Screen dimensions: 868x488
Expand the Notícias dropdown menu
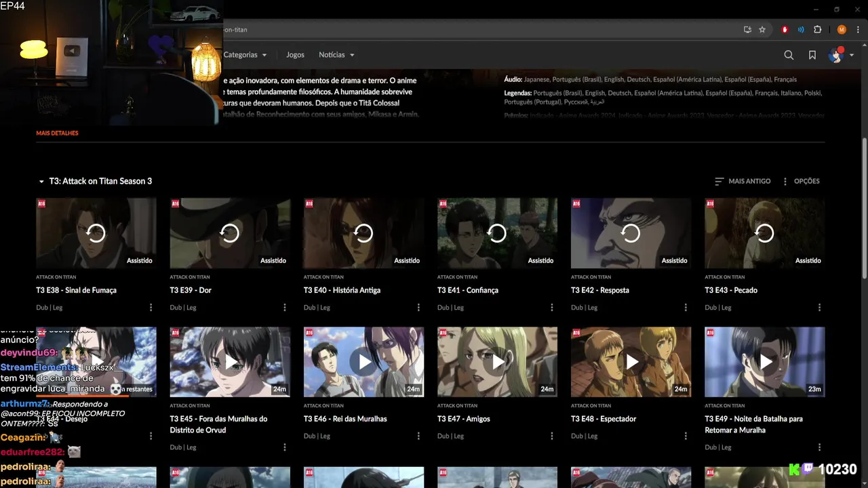click(336, 55)
